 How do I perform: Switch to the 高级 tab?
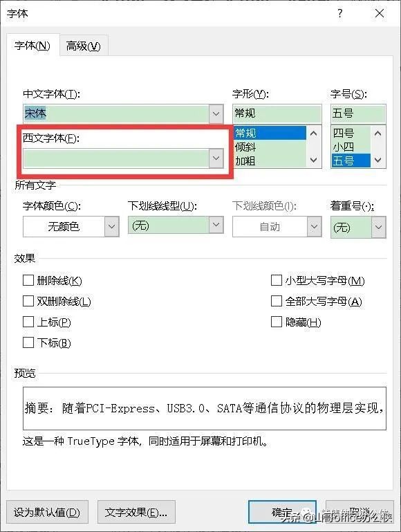pyautogui.click(x=84, y=46)
